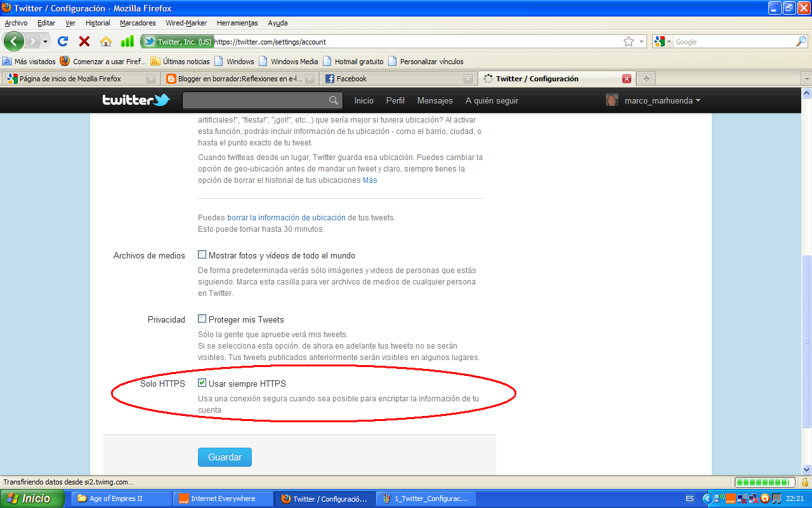This screenshot has height=508, width=812.
Task: Click the Más link about location options
Action: [370, 180]
